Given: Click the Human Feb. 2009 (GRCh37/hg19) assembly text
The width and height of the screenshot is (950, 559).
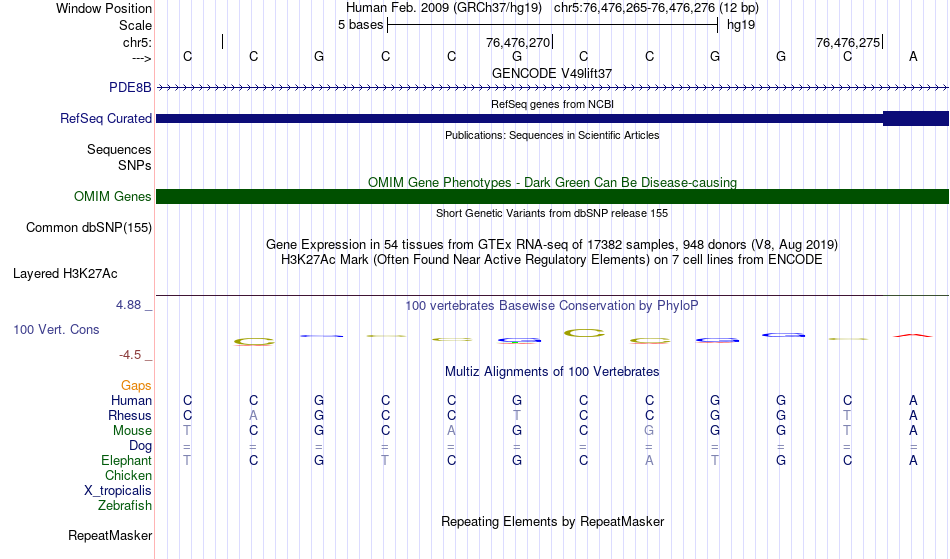Looking at the screenshot, I should pos(445,8).
